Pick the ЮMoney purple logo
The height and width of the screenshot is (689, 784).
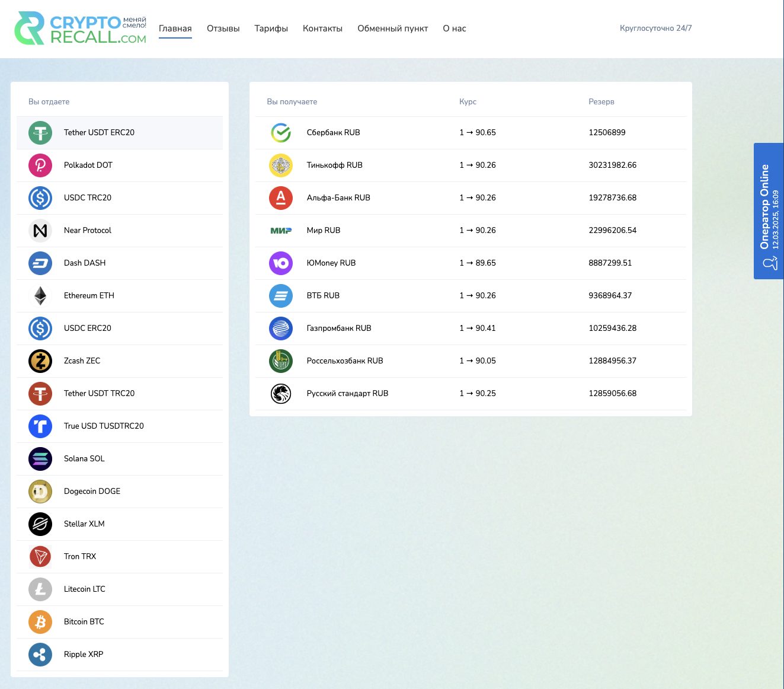pos(281,263)
